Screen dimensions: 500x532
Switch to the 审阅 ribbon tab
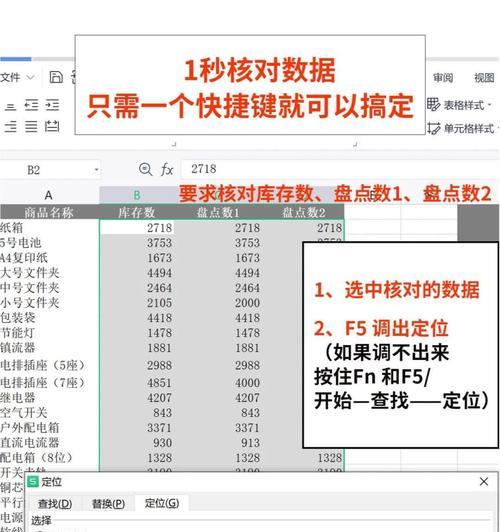[443, 78]
